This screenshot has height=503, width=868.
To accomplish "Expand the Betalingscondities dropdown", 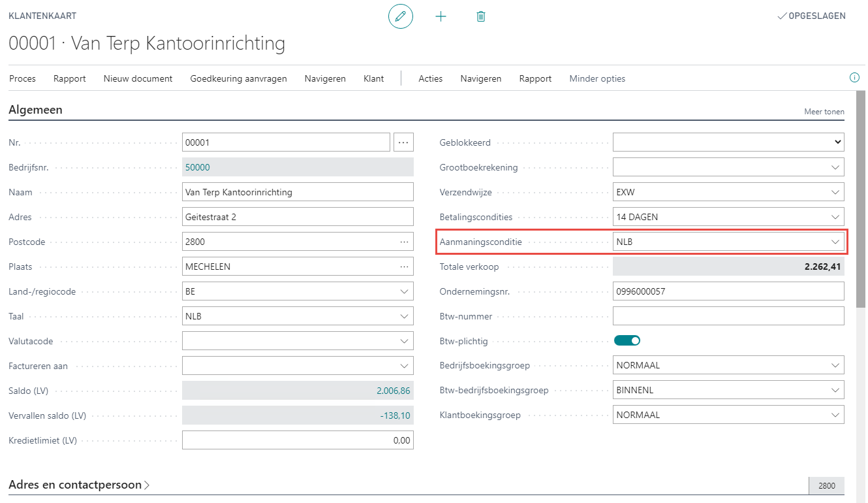I will pos(835,217).
